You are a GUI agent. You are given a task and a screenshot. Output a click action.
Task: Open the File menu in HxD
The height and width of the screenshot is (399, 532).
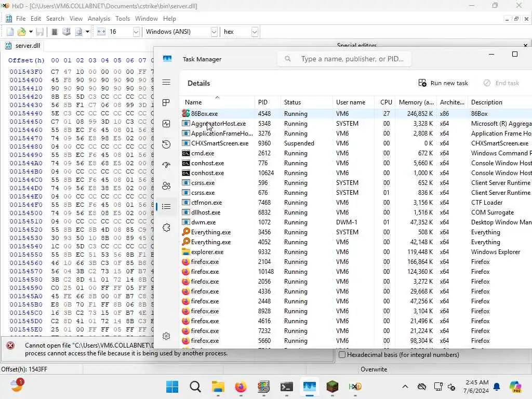coord(21,19)
